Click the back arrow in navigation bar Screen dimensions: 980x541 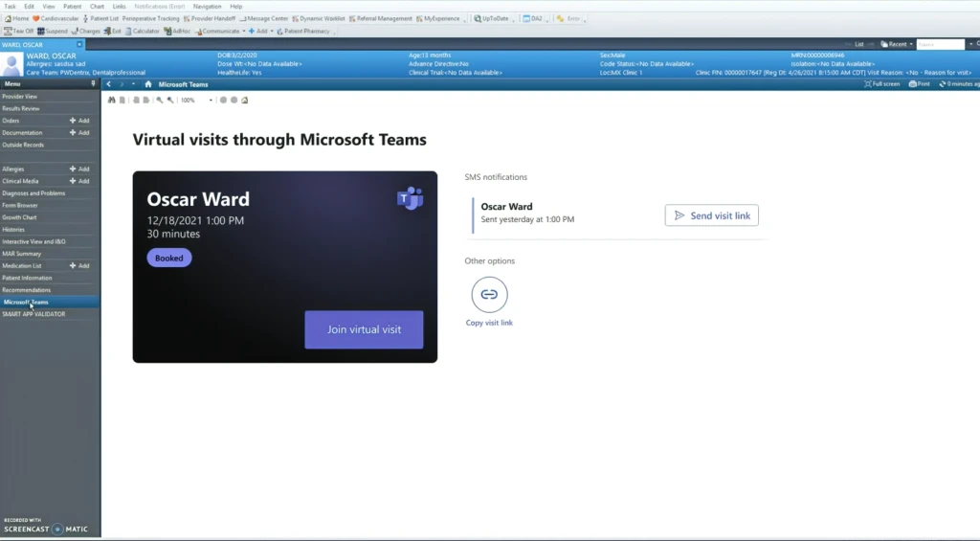click(109, 84)
